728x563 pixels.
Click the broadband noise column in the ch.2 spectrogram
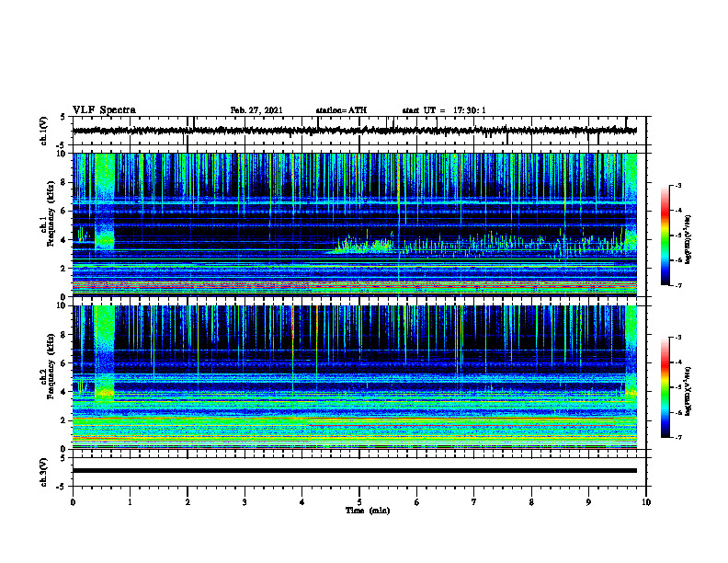[105, 355]
